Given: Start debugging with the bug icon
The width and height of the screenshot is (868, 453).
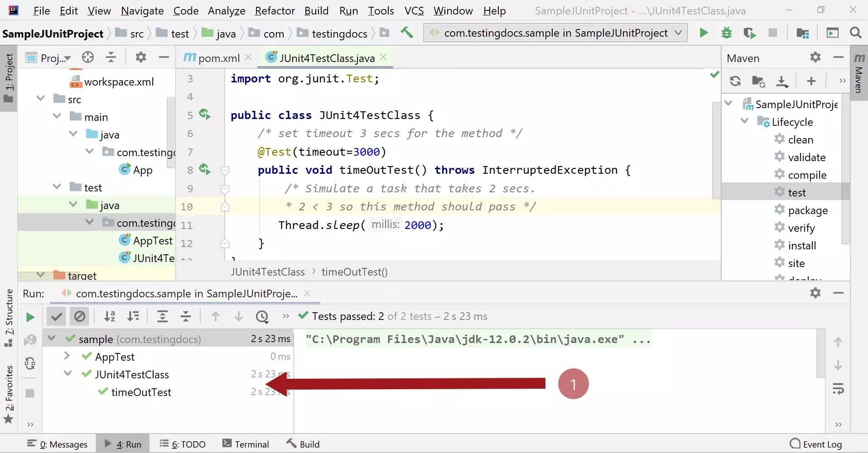Looking at the screenshot, I should [727, 33].
